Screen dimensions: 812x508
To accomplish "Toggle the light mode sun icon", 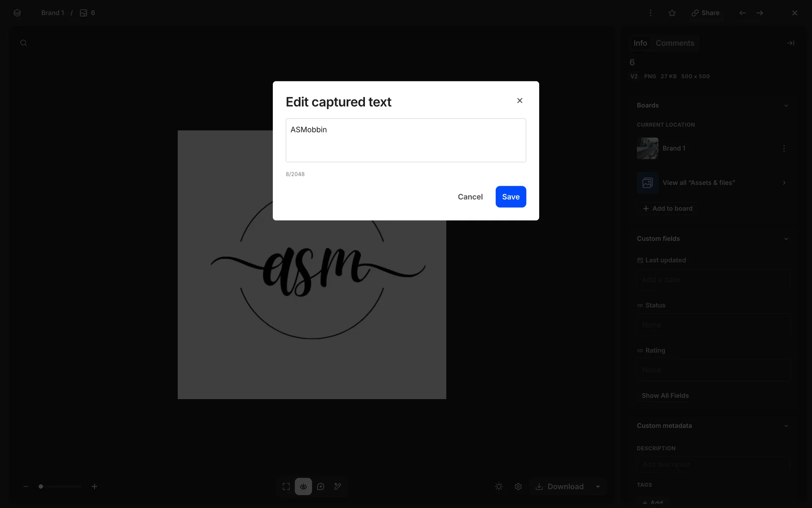I will coord(499,486).
